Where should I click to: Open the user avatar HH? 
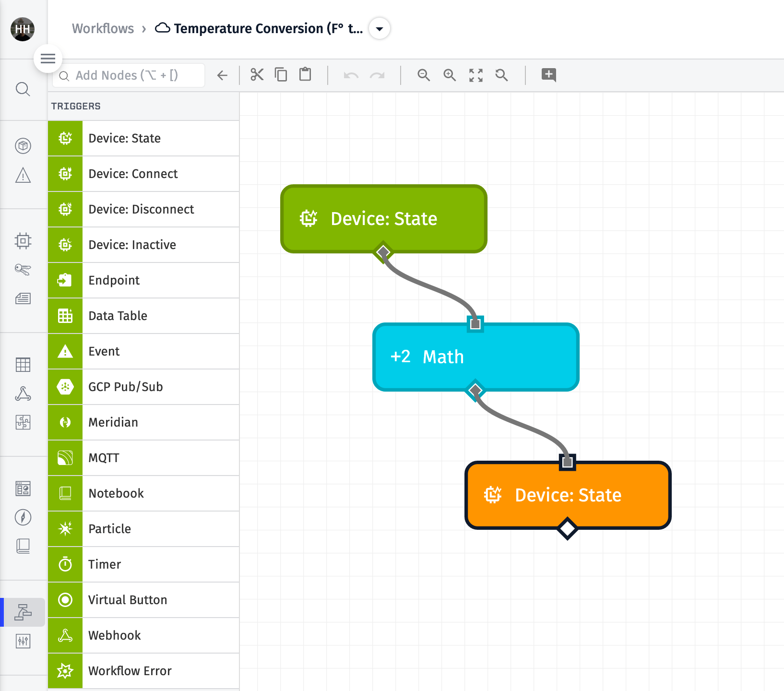23,29
